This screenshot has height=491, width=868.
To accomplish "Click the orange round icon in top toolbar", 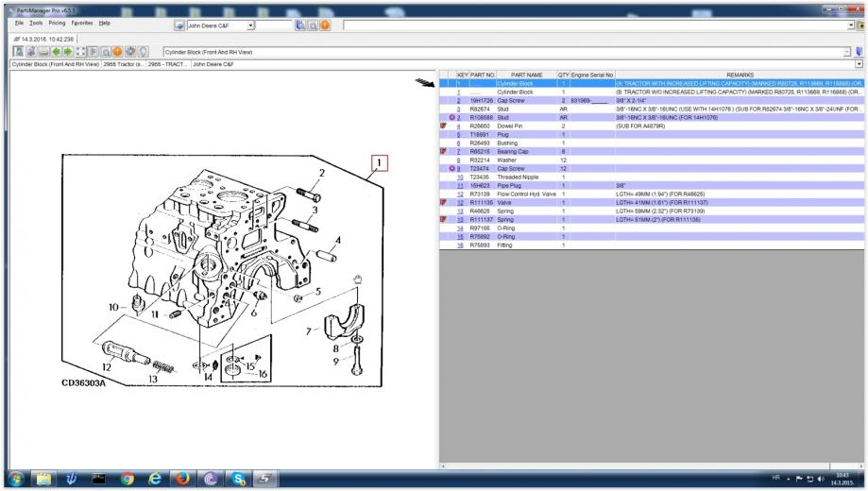I will (x=325, y=25).
